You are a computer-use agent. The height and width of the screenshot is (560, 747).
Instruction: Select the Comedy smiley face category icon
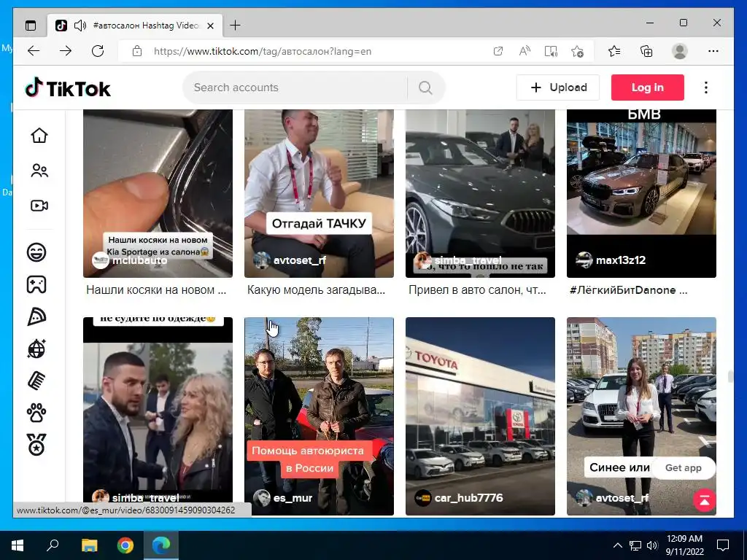(x=36, y=252)
